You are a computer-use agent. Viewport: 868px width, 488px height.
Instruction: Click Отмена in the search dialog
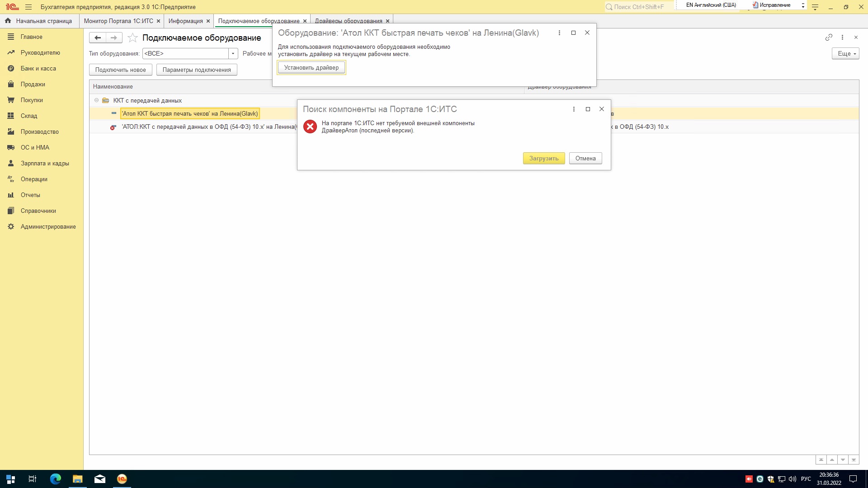point(585,158)
